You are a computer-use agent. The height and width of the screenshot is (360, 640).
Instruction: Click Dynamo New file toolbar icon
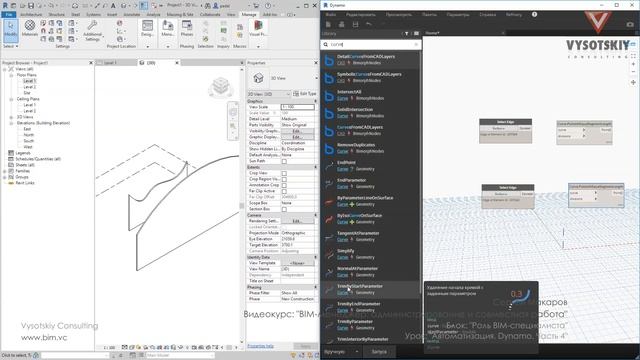[329, 24]
